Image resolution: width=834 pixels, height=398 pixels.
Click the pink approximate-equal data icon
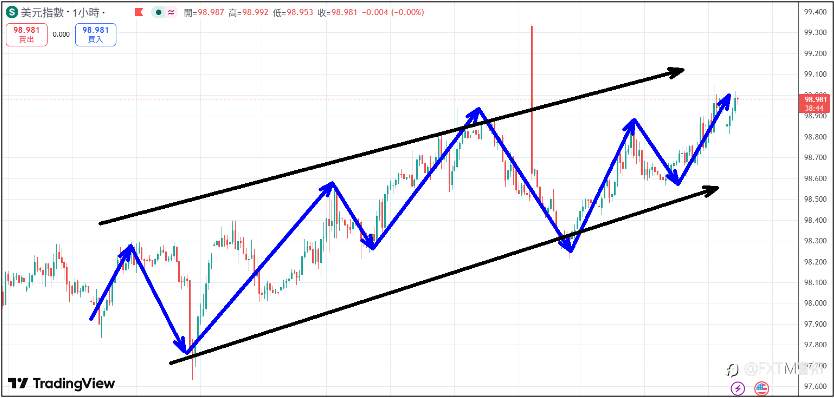[172, 12]
